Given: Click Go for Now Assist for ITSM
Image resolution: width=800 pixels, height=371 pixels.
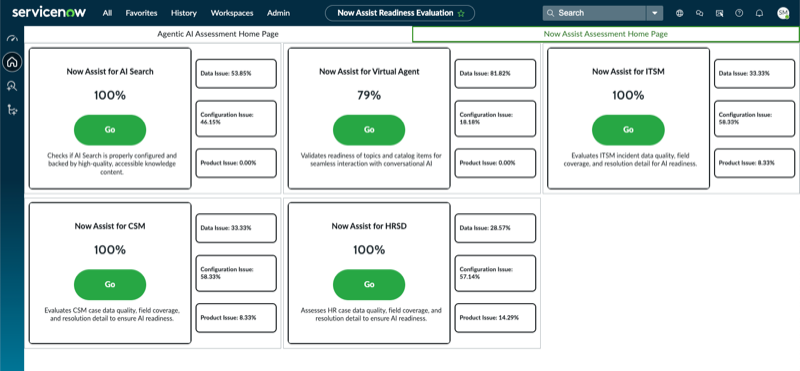Looking at the screenshot, I should point(628,130).
